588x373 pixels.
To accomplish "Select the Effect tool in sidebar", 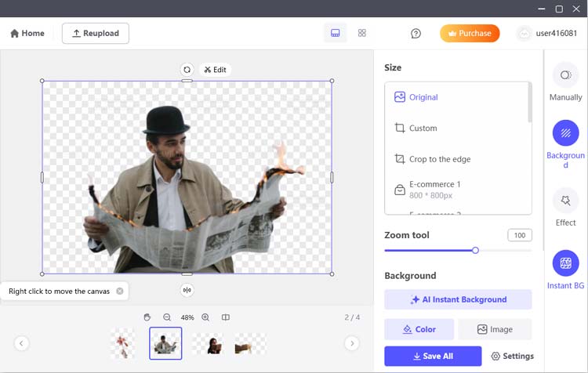I will coord(565,208).
